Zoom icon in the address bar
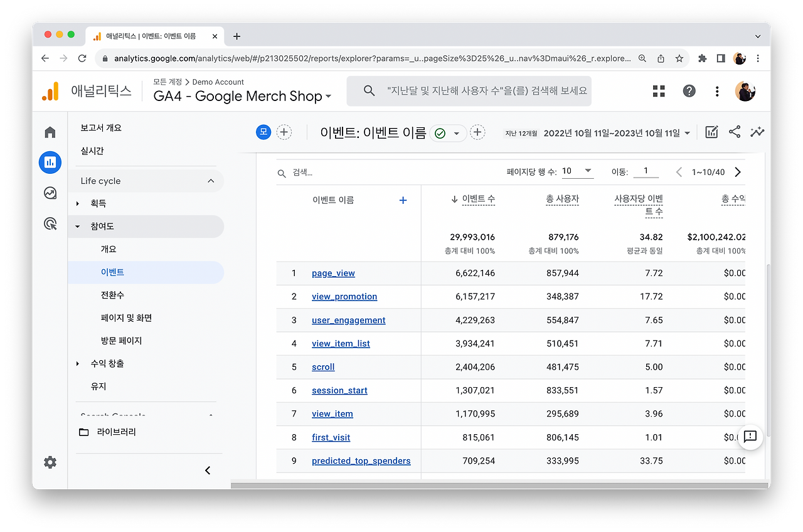Viewport: 803px width, 532px height. (642, 58)
